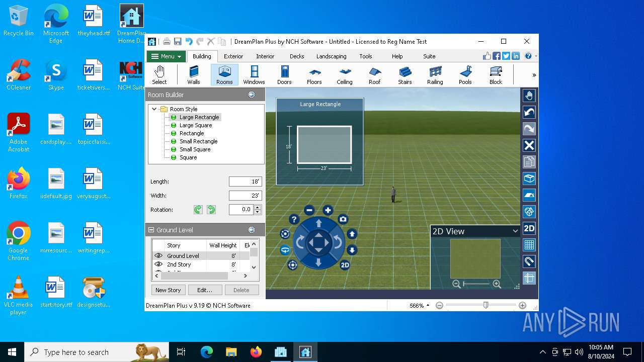Click the Rotation value field
Viewport: 644px width, 362px height.
click(x=242, y=210)
